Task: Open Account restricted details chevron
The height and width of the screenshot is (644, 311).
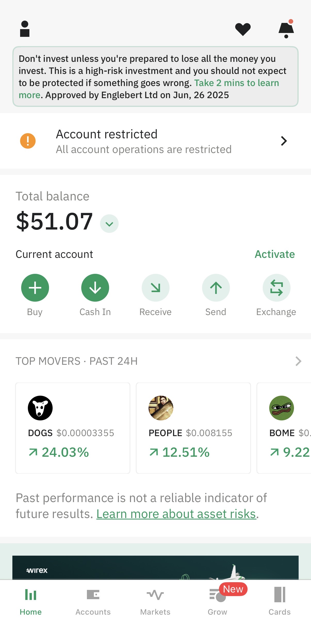Action: tap(284, 141)
